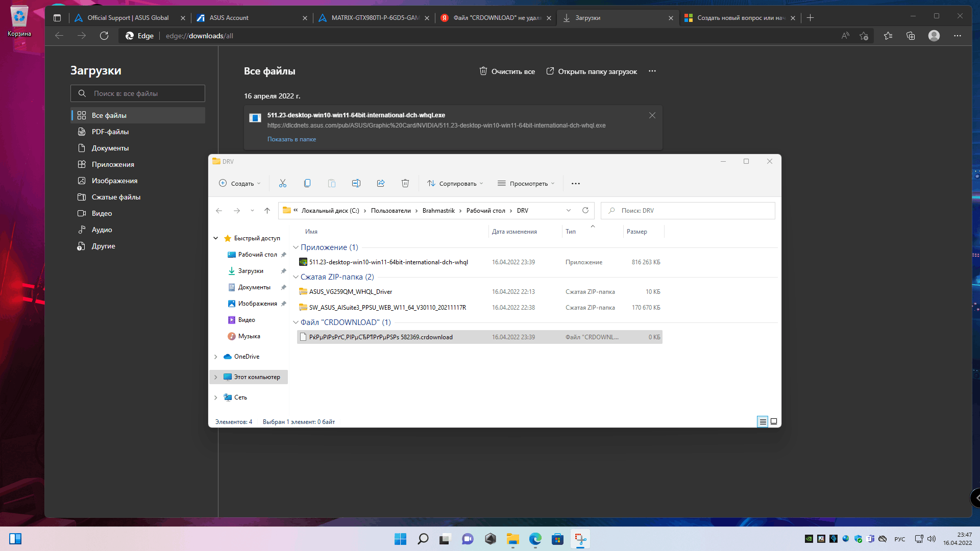
Task: Refresh the DRV folder view
Action: [585, 211]
